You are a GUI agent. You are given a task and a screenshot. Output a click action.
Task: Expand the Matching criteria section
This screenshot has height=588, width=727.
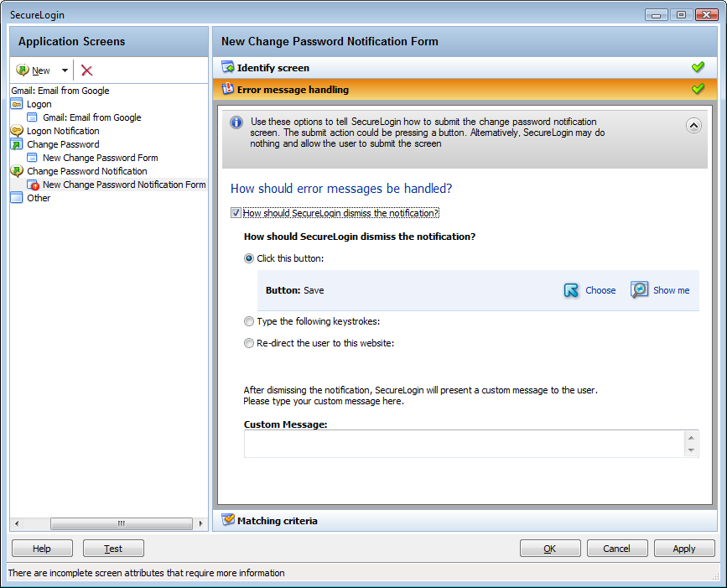(x=465, y=521)
